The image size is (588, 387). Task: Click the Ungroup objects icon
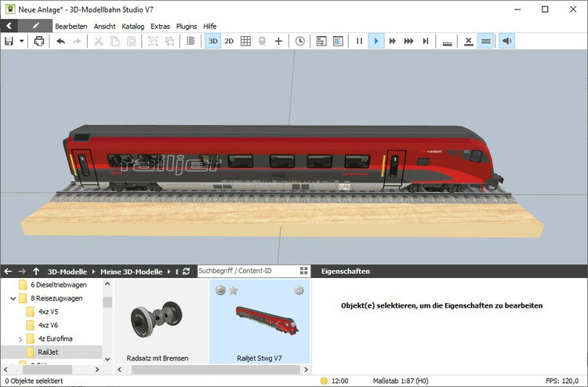pyautogui.click(x=170, y=41)
